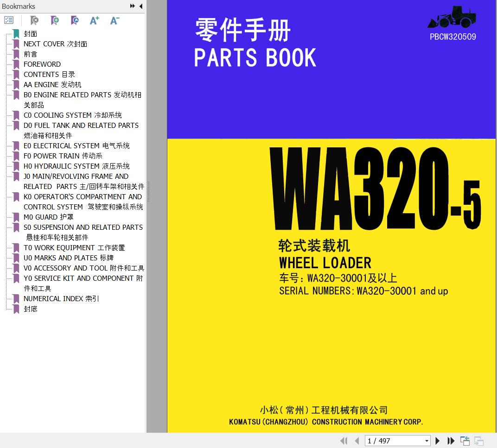Viewport: 497px width, 448px height.
Task: Increase bookmark text size with A+ icon
Action: (95, 20)
